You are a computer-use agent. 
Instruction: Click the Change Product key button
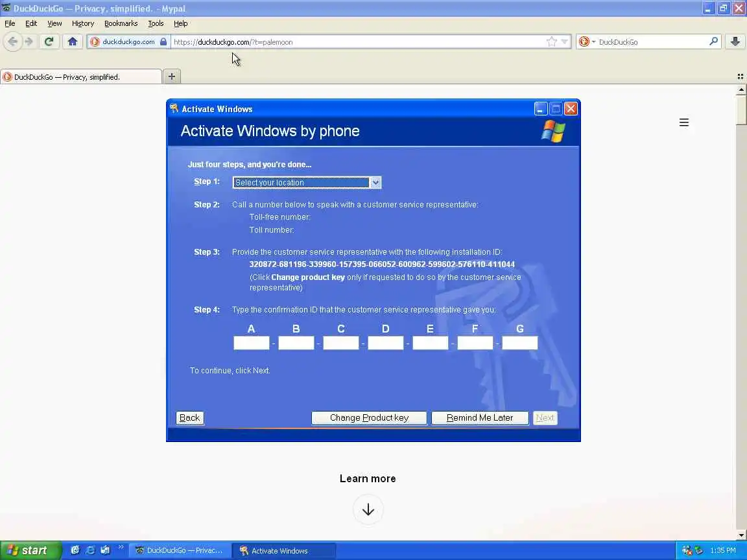pyautogui.click(x=369, y=417)
